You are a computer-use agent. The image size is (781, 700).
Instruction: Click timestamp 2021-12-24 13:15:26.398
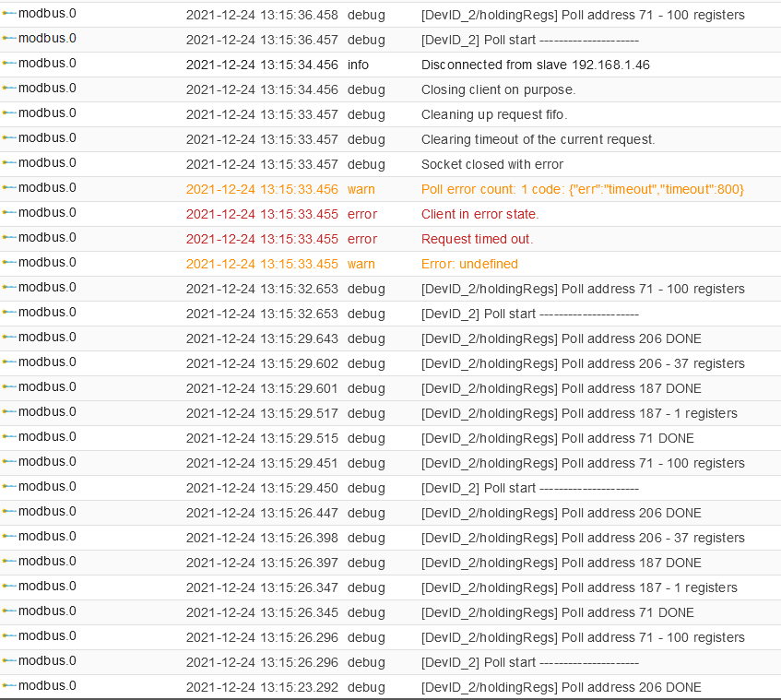coord(262,538)
